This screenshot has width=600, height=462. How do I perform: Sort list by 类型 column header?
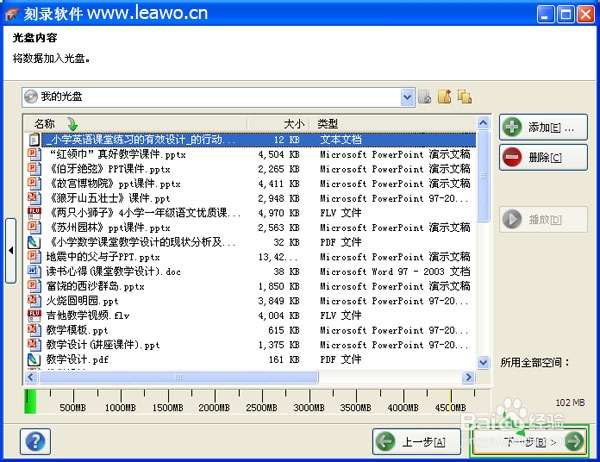coord(393,124)
